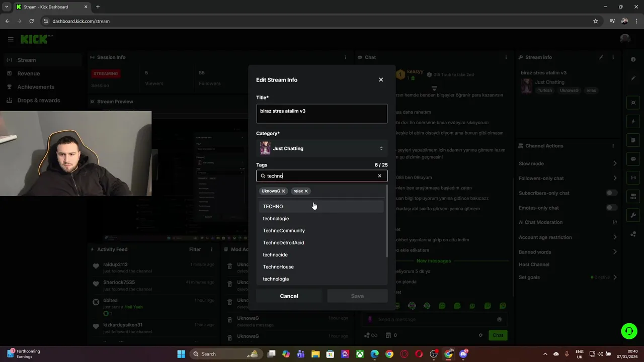Viewport: 644px width, 362px height.
Task: Close the Edit Stream Info dialog
Action: (381, 79)
